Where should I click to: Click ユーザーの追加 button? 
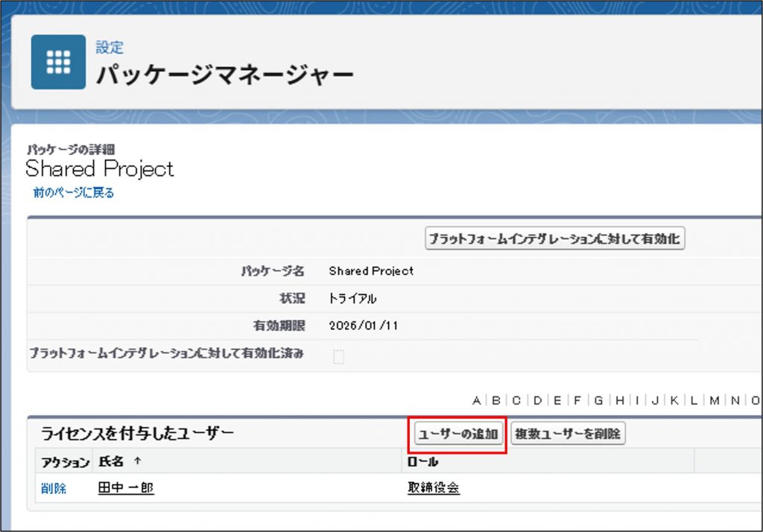click(x=458, y=434)
